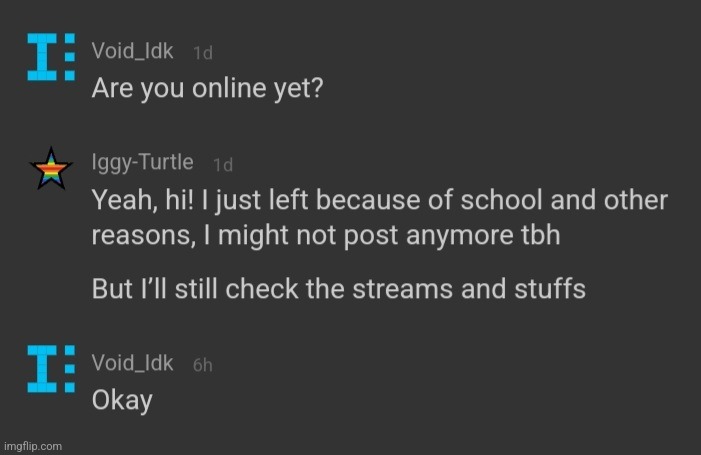Screen dimensions: 701x455
Task: Open the Void_Idk avatar beside the "Okay" reply
Action: [51, 369]
